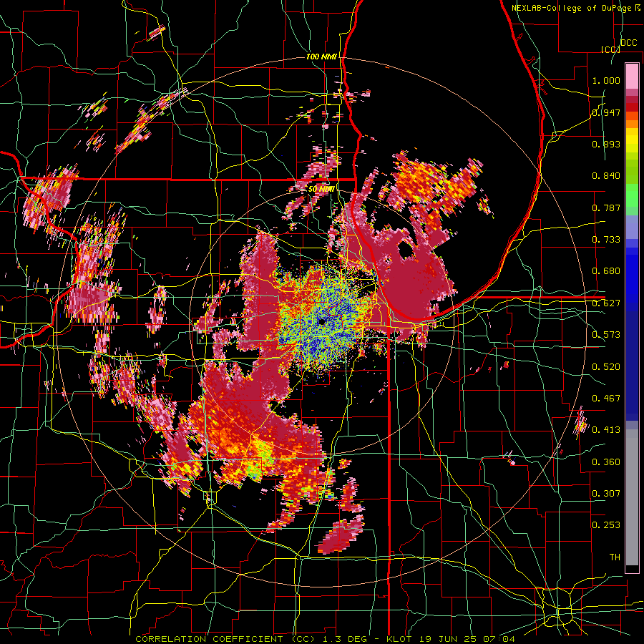Click the 0.413 scale value
The image size is (644, 644).
click(x=606, y=430)
